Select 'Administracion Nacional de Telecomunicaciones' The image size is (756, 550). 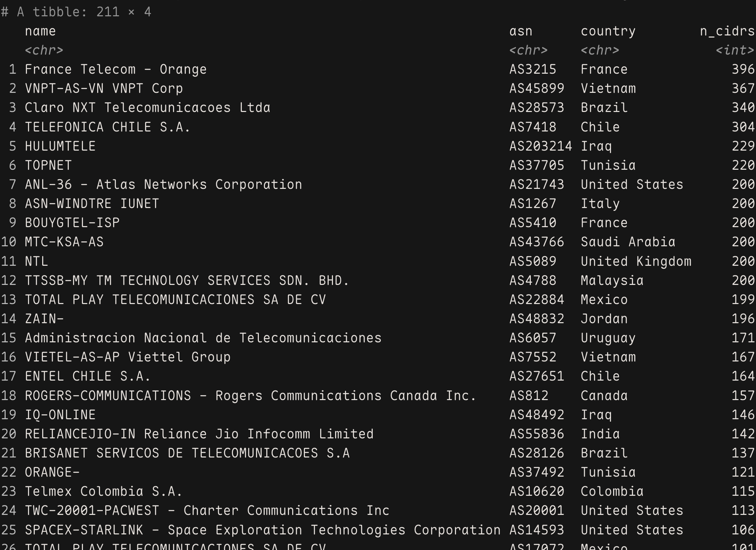(x=203, y=338)
